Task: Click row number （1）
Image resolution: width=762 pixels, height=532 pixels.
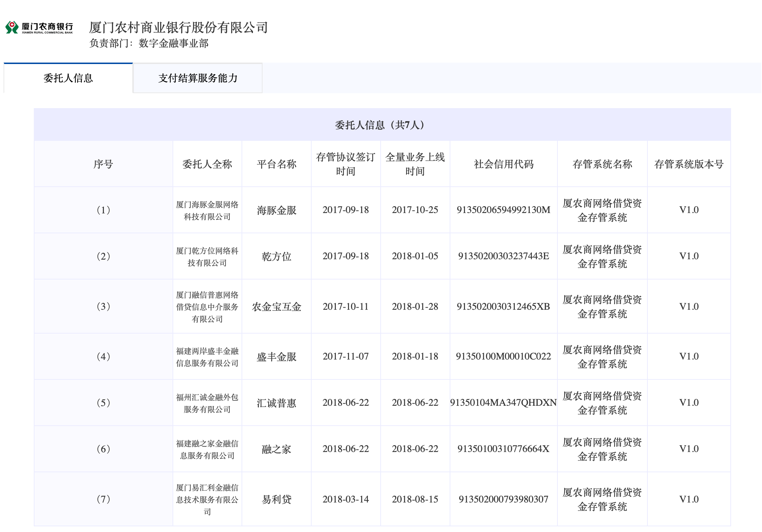Action: click(103, 210)
